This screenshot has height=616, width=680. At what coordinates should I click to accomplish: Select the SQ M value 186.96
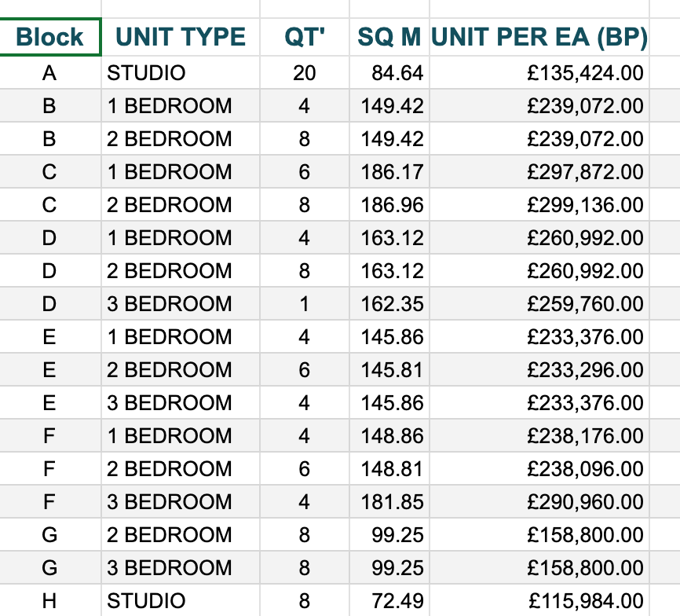(392, 205)
